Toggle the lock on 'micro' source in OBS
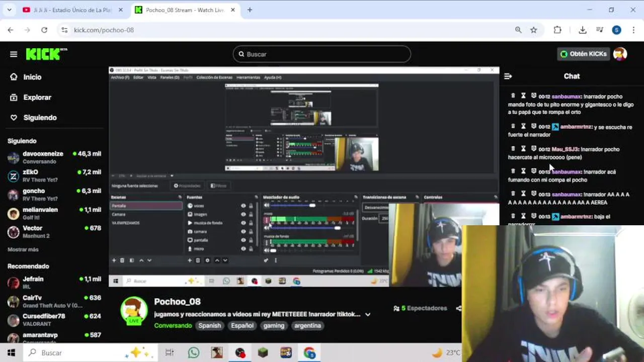644x362 pixels. point(251,248)
